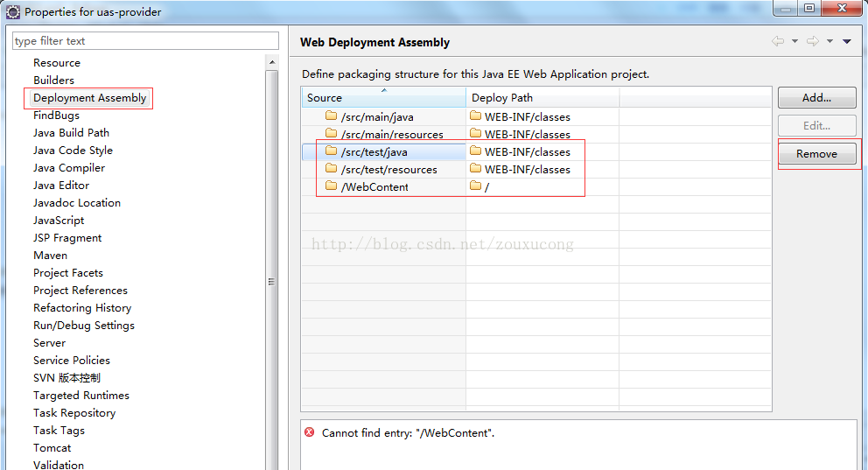Click the Remove button
Image resolution: width=868 pixels, height=470 pixels.
[816, 153]
